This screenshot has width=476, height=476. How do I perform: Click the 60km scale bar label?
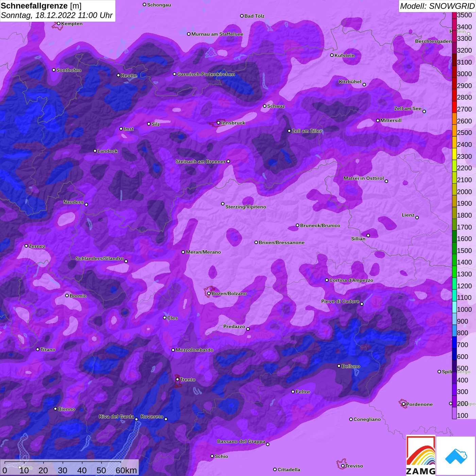click(x=126, y=470)
